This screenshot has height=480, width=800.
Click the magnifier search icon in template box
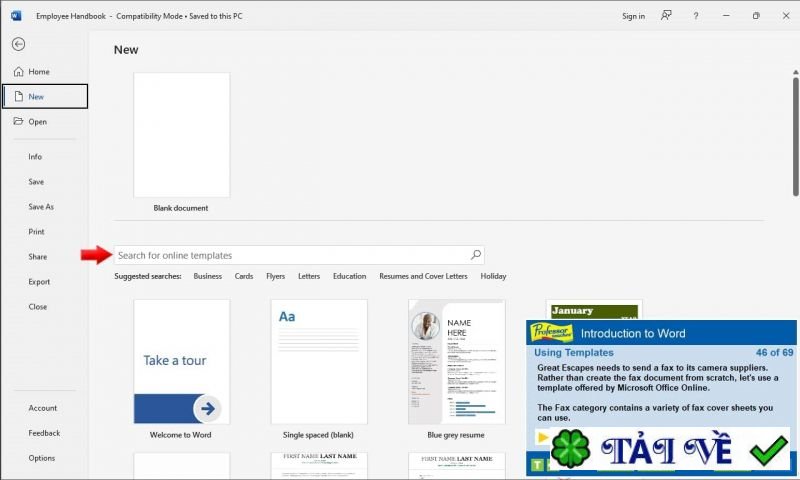476,255
